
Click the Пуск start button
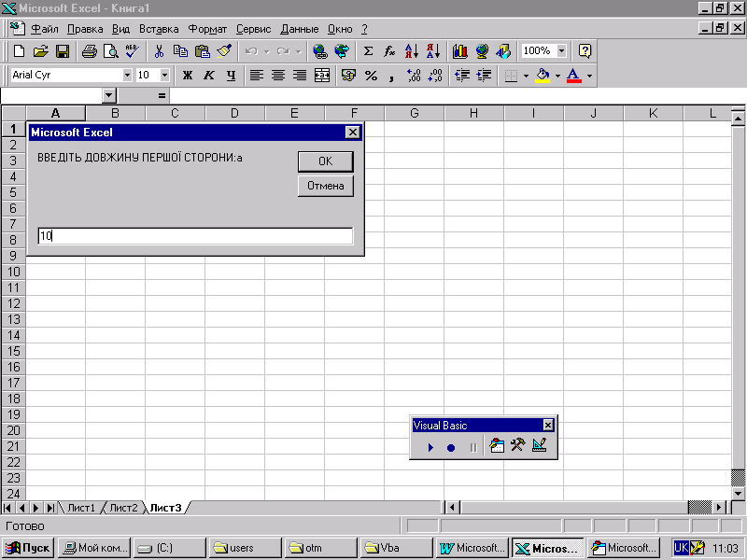pyautogui.click(x=28, y=548)
